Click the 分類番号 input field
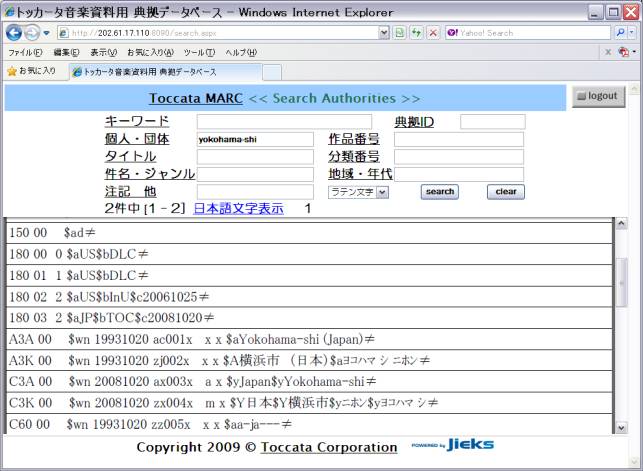Screen dimensions: 643x471 pyautogui.click(x=459, y=157)
